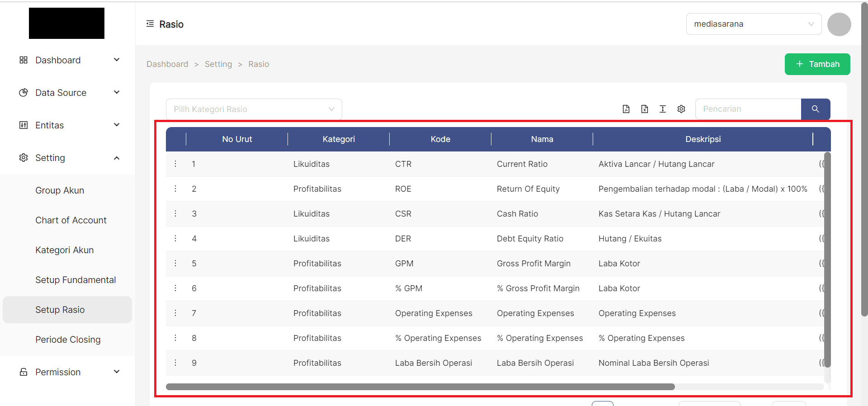Click the green Tambah button
Viewport: 868px width, 406px height.
click(x=817, y=64)
